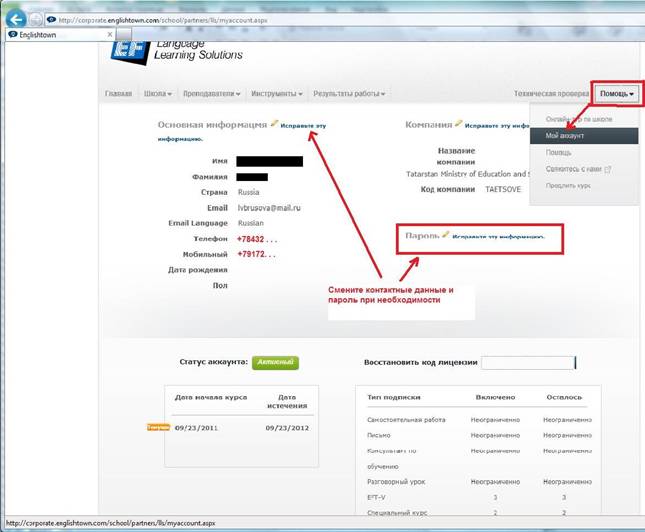Click the Тип подписки column header
Image resolution: width=645 pixels, height=532 pixels.
point(394,397)
